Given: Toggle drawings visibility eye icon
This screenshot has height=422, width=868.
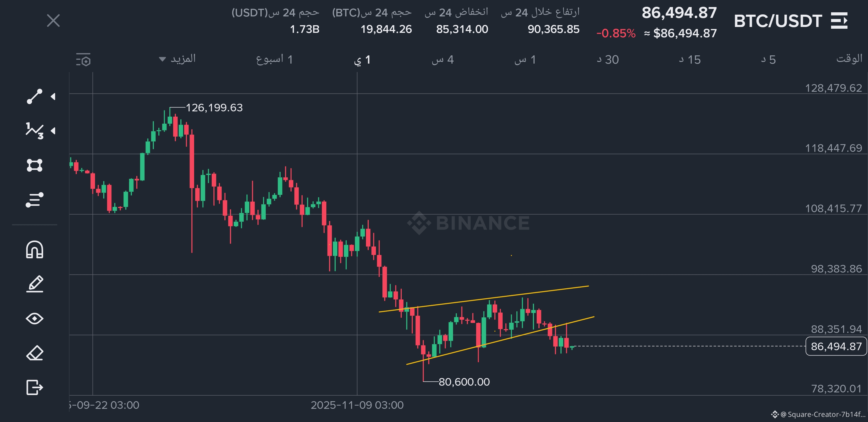Looking at the screenshot, I should [34, 318].
